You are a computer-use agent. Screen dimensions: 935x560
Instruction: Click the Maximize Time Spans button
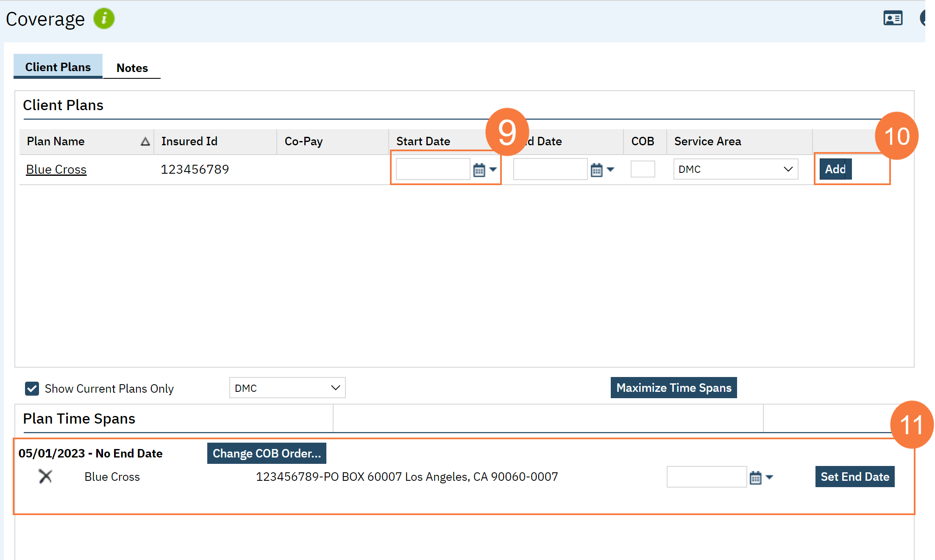point(673,388)
